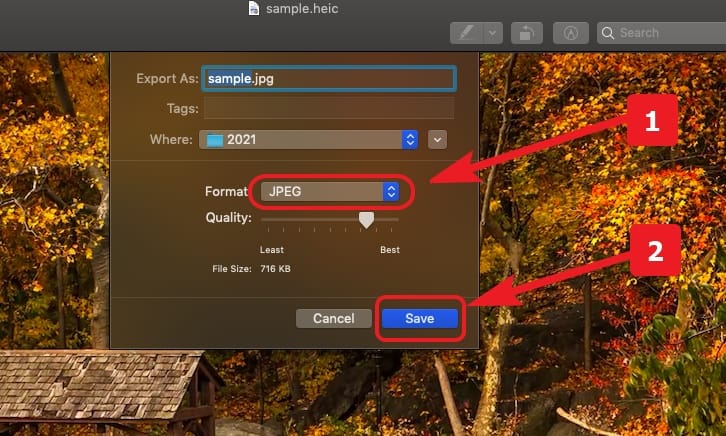
Task: Click the magnifier icon in Search
Action: [608, 33]
